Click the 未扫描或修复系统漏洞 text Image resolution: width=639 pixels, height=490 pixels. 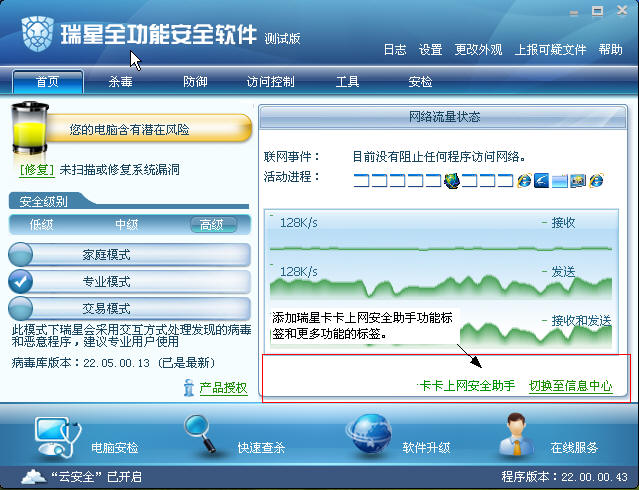[119, 170]
